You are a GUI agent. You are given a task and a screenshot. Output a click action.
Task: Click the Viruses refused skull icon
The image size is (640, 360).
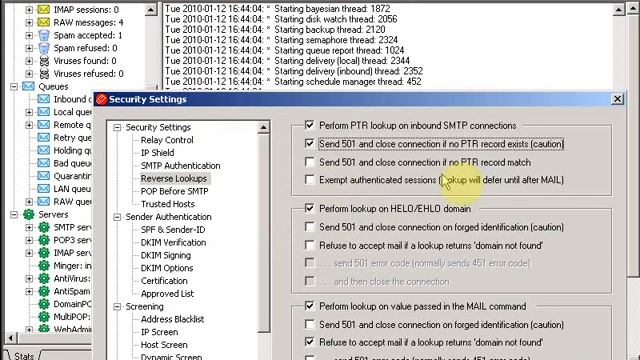[x=44, y=73]
